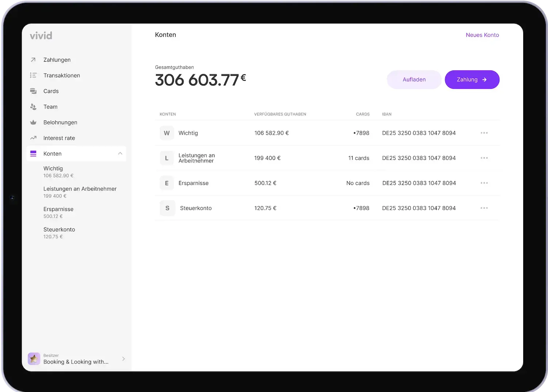
Task: Click the Neues Konto link
Action: coord(482,35)
